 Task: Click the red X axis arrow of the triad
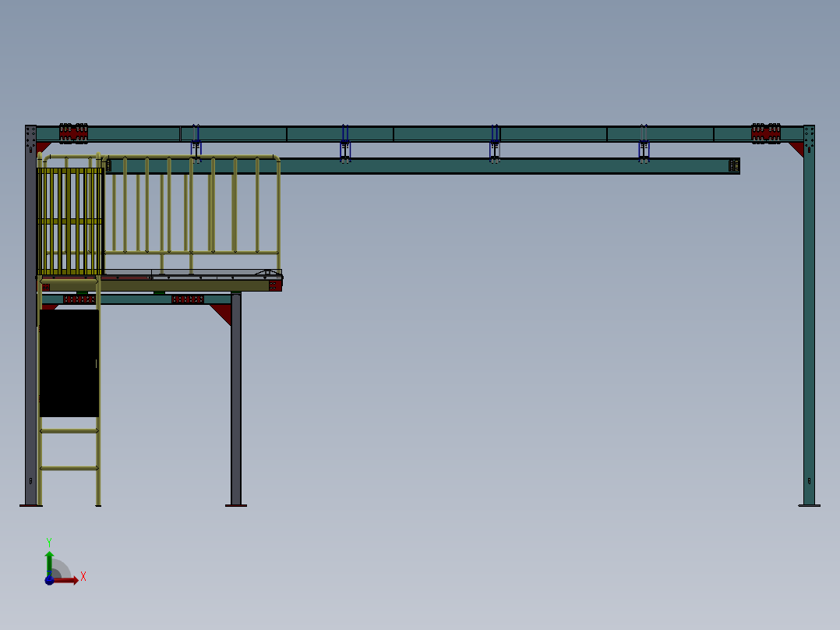pos(65,579)
